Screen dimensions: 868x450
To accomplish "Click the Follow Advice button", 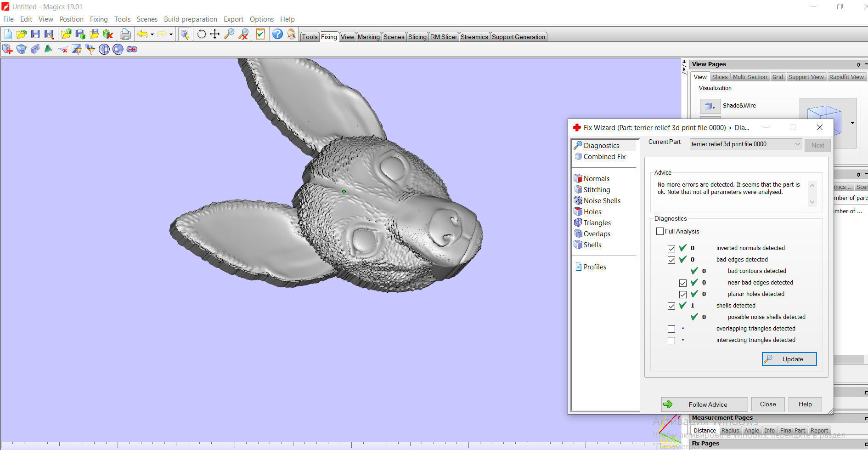I will [705, 404].
